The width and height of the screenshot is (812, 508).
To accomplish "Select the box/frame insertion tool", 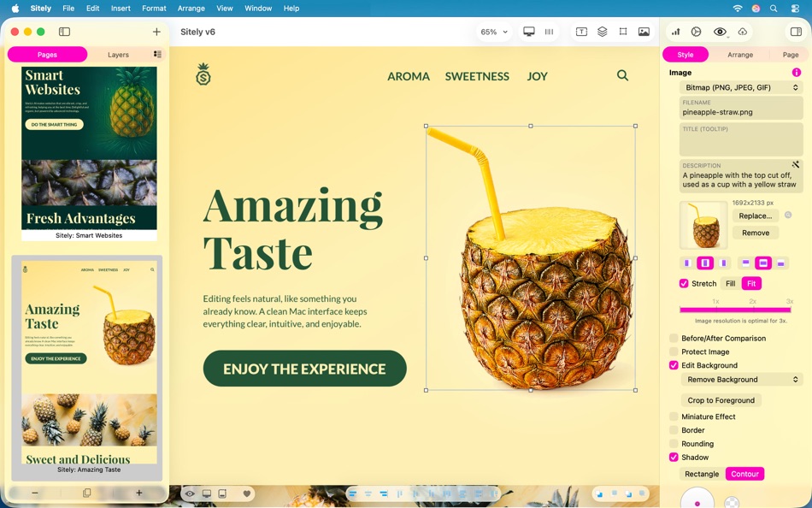I will tap(621, 31).
